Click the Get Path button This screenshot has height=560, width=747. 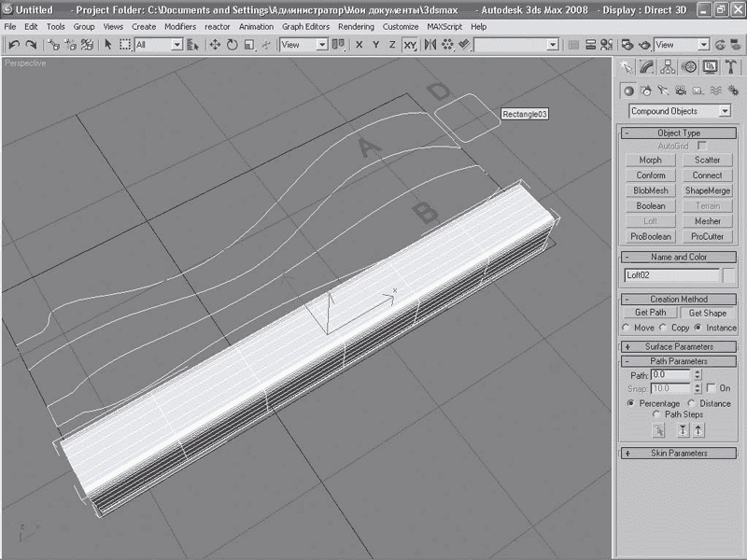pos(650,313)
